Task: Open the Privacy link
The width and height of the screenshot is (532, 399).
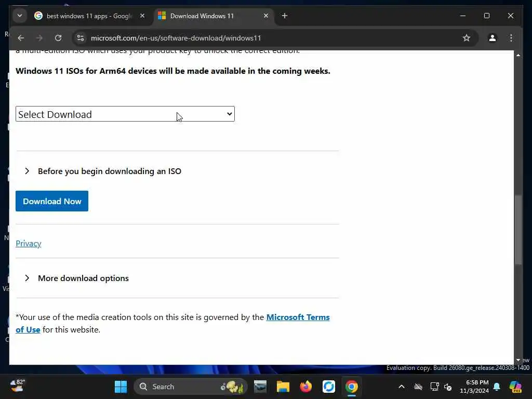Action: 29,243
